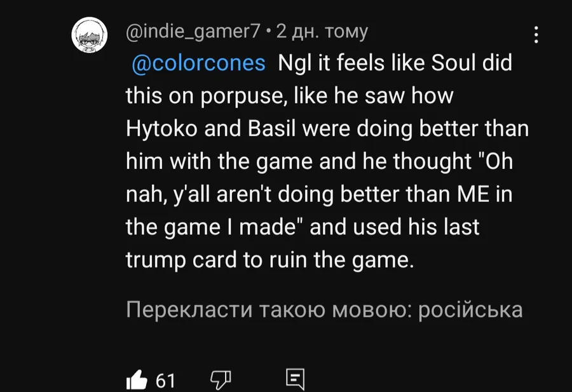The image size is (572, 392).
Task: Click the word 'російська' in translate link
Action: coord(470,310)
